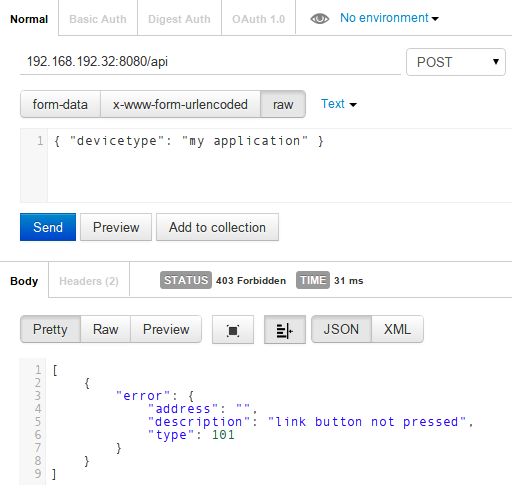Open the POST method dropdown

point(456,62)
